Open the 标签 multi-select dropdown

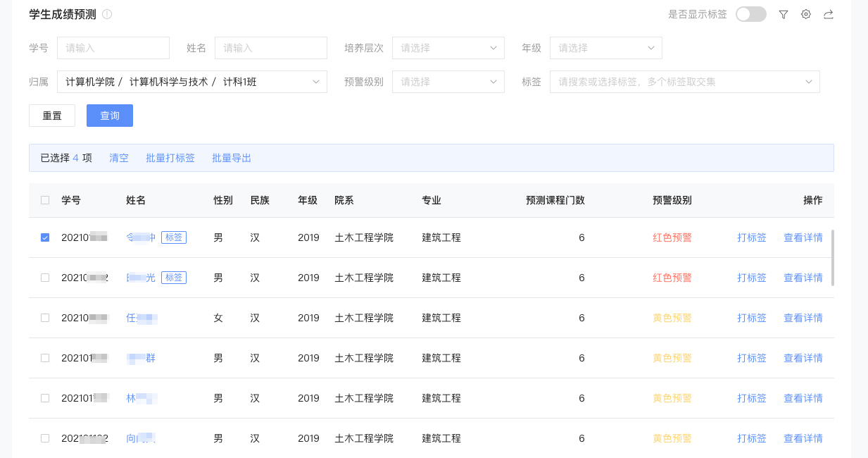pos(684,82)
